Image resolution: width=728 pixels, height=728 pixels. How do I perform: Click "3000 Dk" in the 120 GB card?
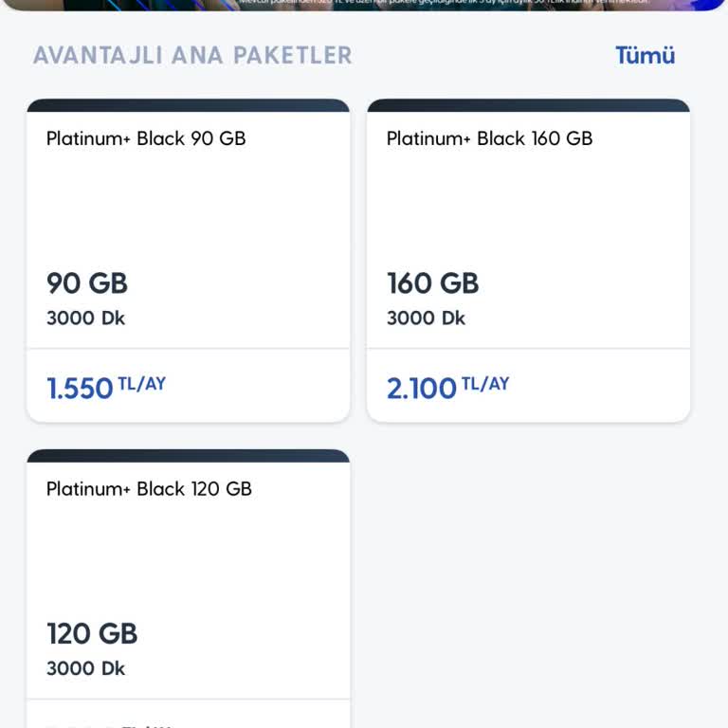click(85, 669)
